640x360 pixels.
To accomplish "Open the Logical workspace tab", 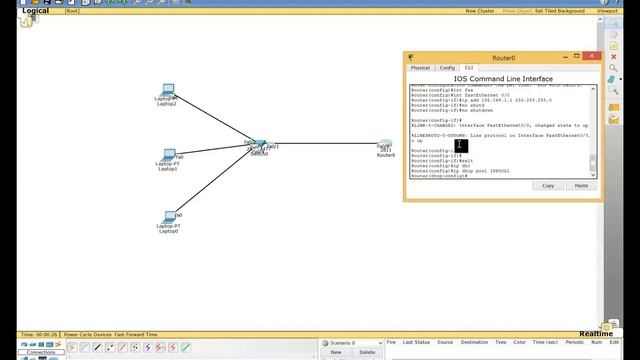I will point(36,11).
